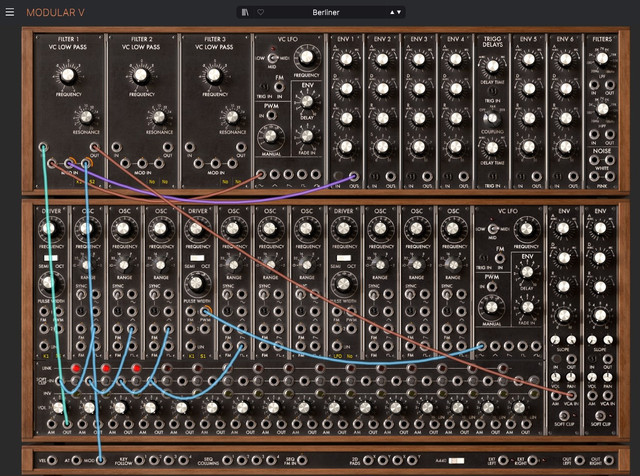640x476 pixels.
Task: Select the Filter 2 IN jack
Action: click(x=116, y=147)
